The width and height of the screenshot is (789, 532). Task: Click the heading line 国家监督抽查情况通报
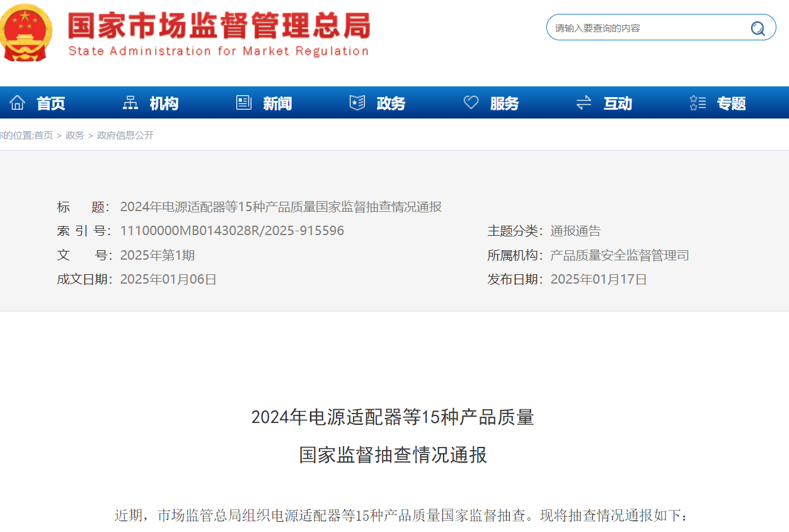[x=393, y=455]
